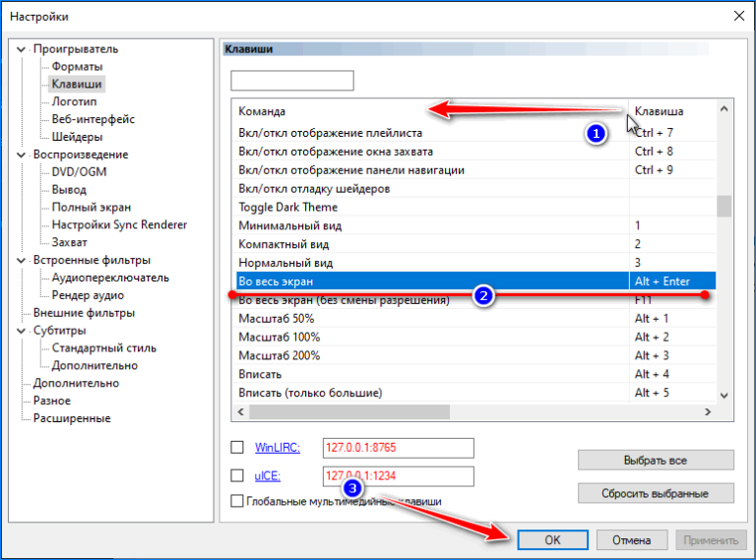Click the horizontal scrollbar thumb
This screenshot has width=756, height=560.
(349, 412)
